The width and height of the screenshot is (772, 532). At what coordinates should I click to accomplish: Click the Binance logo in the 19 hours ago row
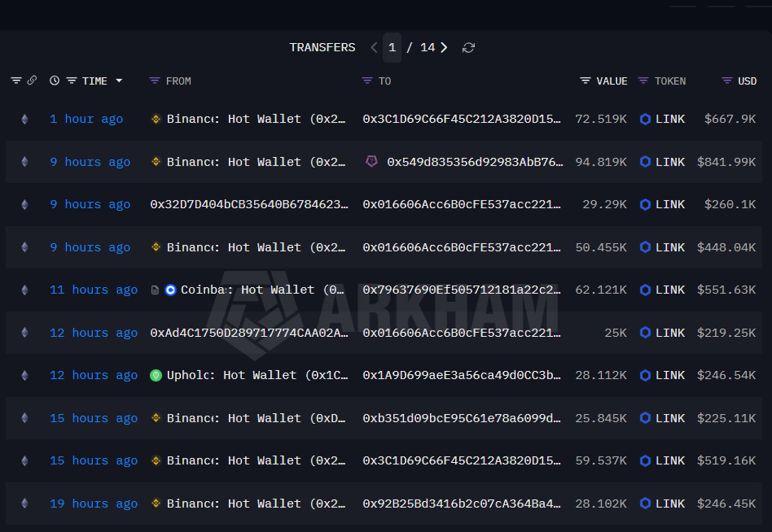click(x=156, y=503)
